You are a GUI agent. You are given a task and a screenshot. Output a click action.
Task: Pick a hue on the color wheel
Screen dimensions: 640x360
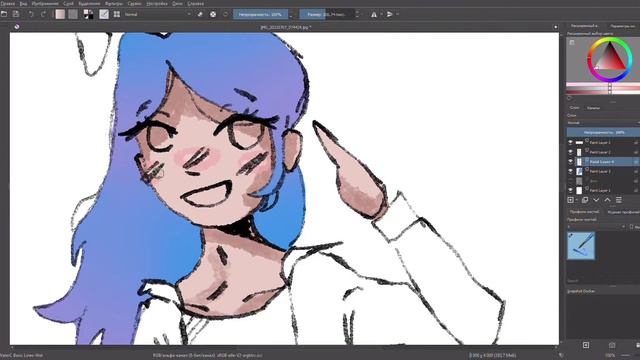610,60
